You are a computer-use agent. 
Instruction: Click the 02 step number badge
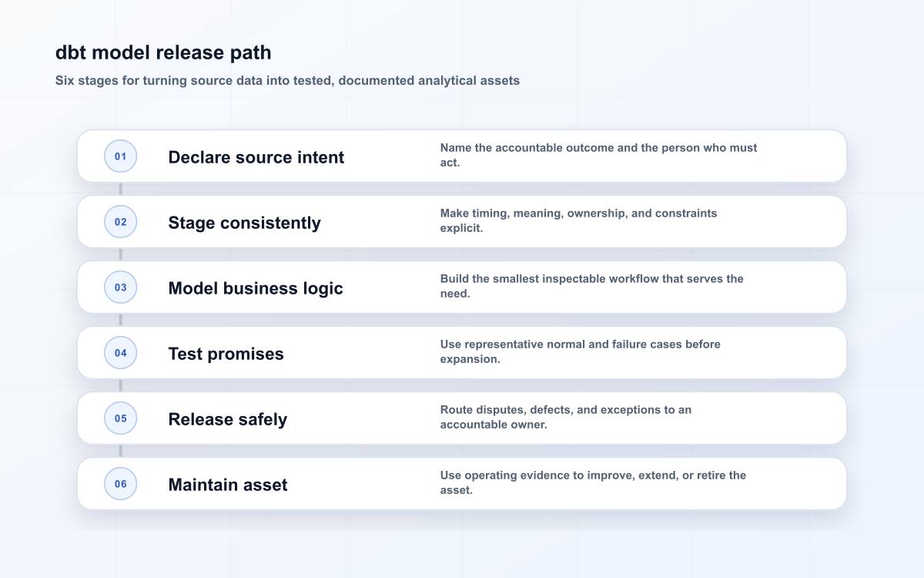[x=121, y=222]
